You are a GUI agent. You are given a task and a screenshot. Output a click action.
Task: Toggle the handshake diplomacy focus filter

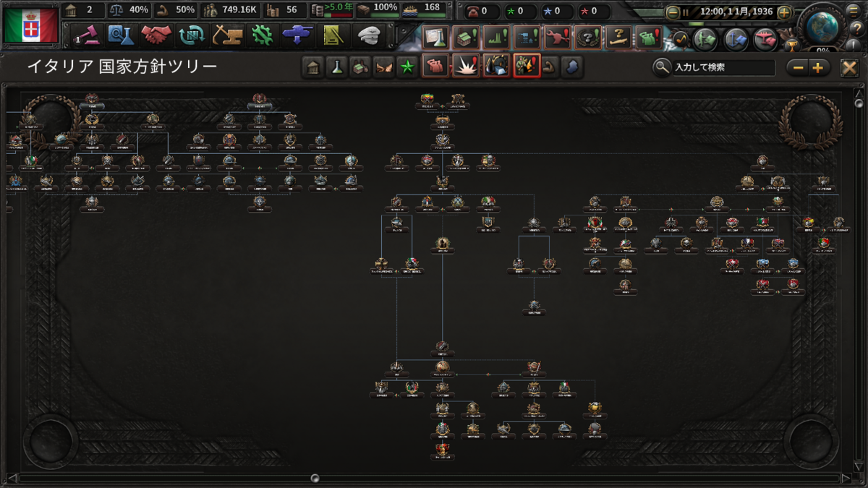(x=383, y=67)
